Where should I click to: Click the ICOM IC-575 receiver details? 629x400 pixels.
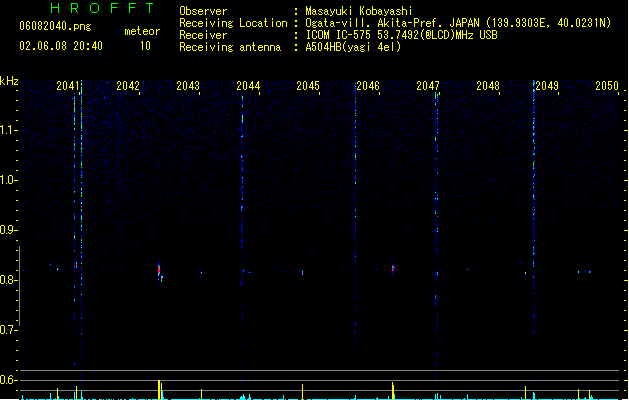[x=401, y=35]
